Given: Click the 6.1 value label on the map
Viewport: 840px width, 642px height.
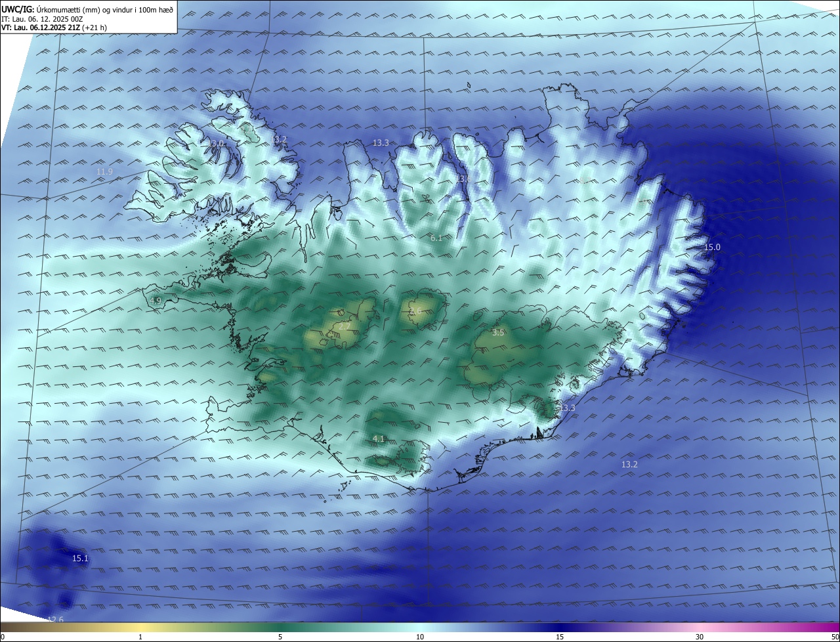Looking at the screenshot, I should pos(436,238).
